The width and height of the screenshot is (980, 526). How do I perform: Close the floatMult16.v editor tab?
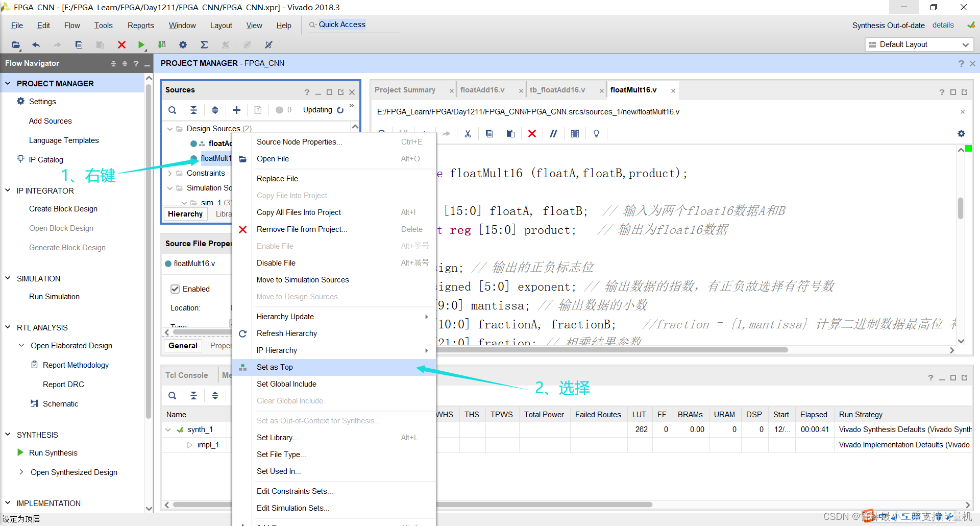pyautogui.click(x=673, y=91)
